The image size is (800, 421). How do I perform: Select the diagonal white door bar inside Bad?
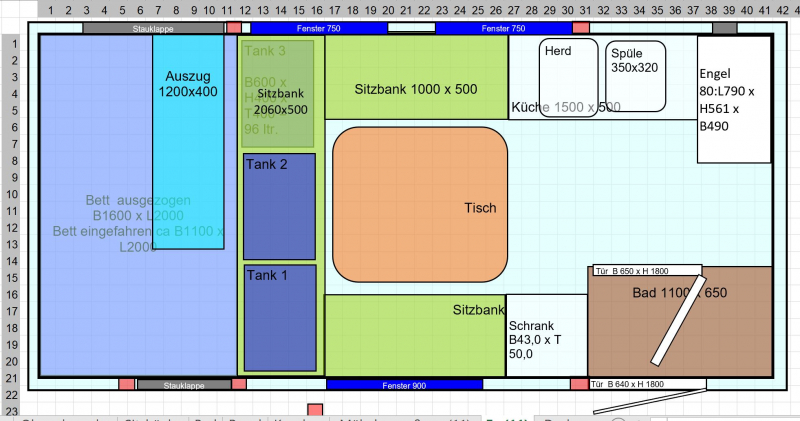click(x=679, y=320)
